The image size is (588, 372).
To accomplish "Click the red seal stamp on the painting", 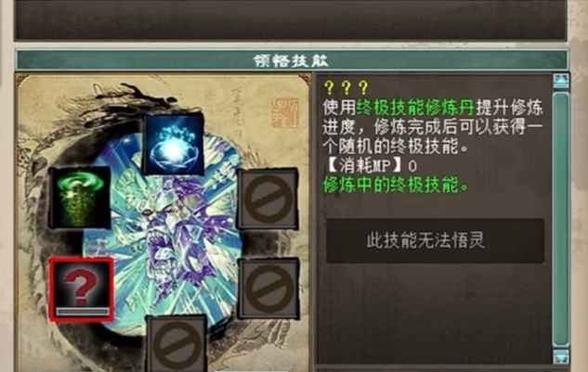I will point(284,113).
